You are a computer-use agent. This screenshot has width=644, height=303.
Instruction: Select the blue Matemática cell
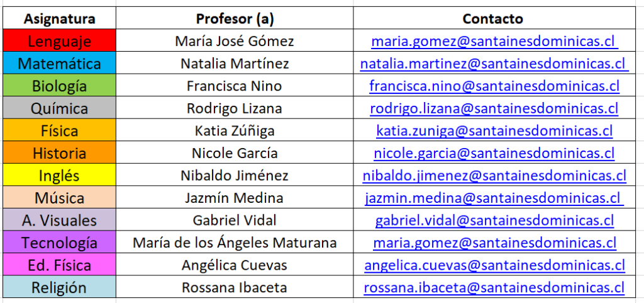click(x=59, y=64)
